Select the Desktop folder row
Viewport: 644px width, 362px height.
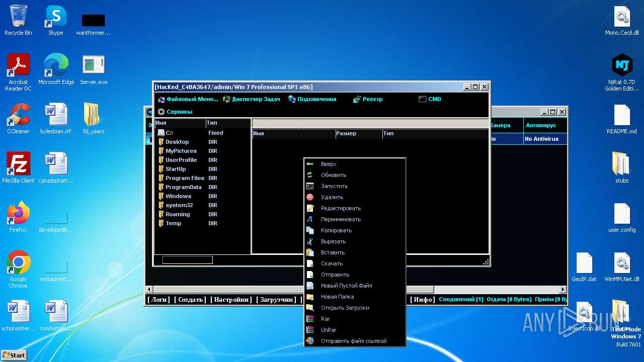pyautogui.click(x=202, y=142)
